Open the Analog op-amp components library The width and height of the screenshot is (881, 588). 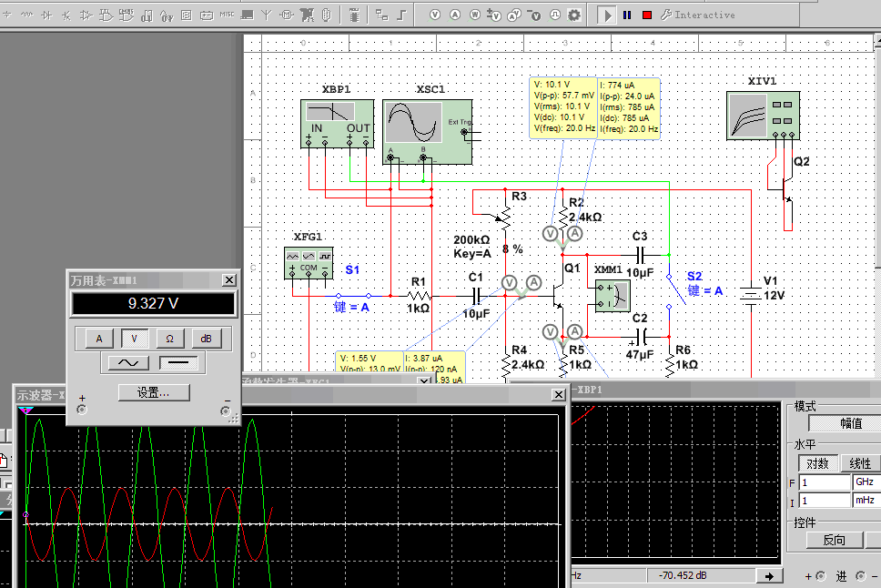click(x=86, y=15)
